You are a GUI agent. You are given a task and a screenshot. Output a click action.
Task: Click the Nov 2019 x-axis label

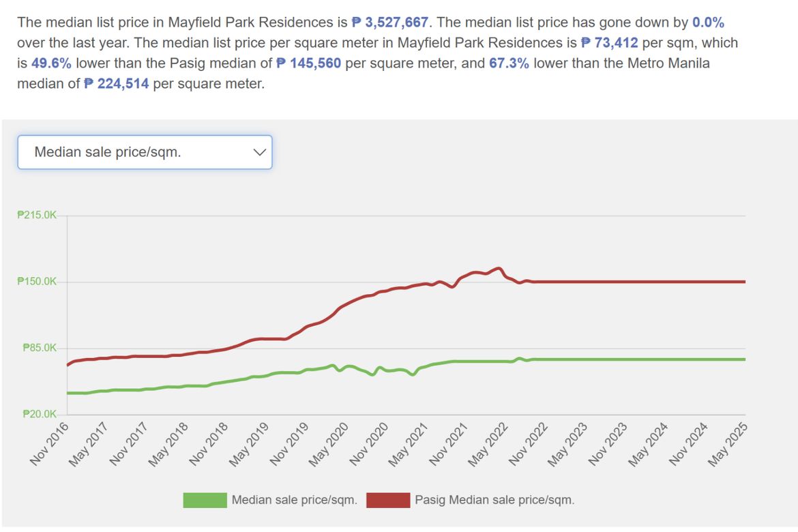(289, 443)
